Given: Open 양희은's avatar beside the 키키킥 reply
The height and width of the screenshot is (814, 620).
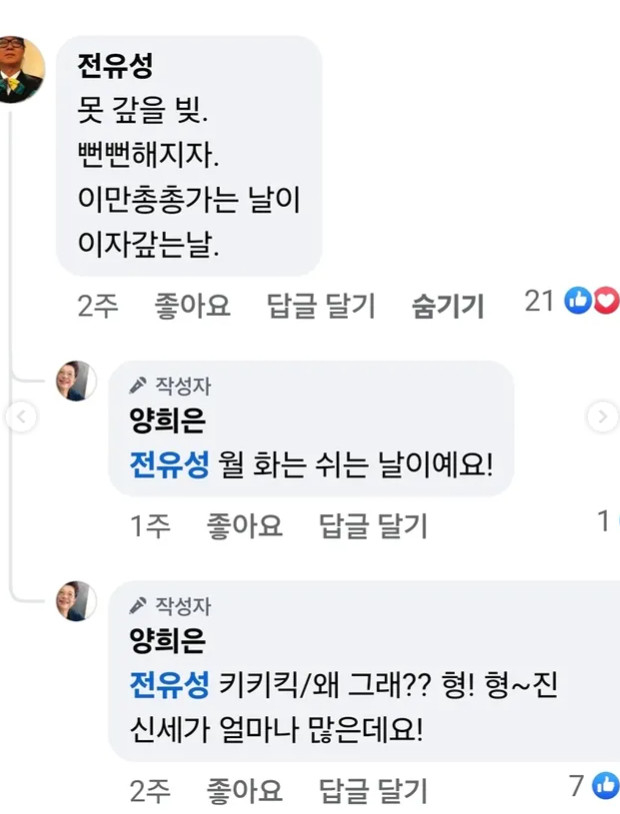Looking at the screenshot, I should pyautogui.click(x=77, y=601).
